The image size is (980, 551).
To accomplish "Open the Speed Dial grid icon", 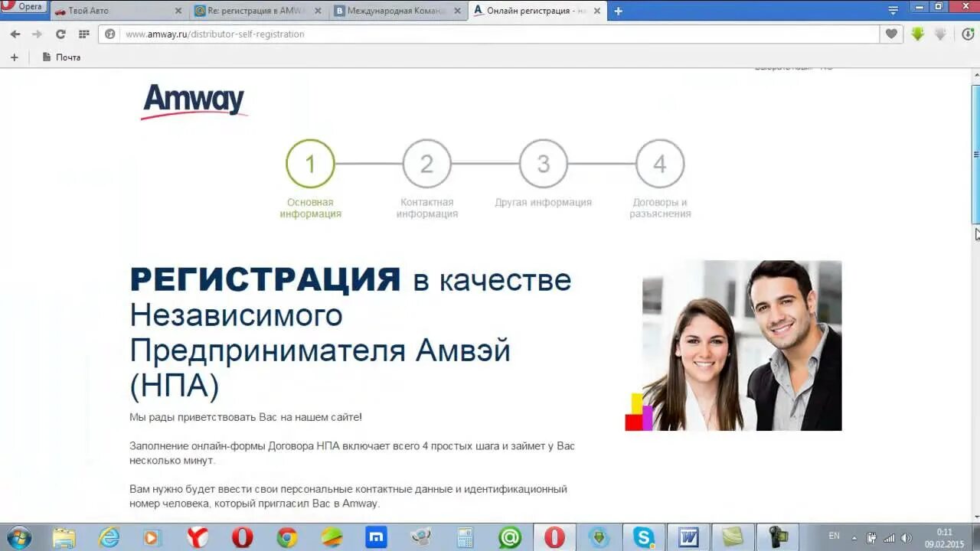I will [x=84, y=34].
